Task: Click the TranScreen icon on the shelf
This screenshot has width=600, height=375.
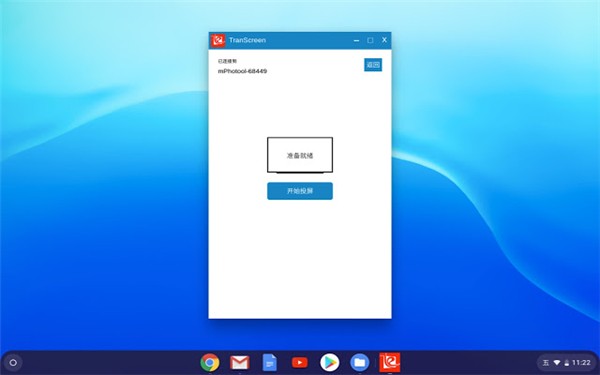Action: tap(390, 362)
